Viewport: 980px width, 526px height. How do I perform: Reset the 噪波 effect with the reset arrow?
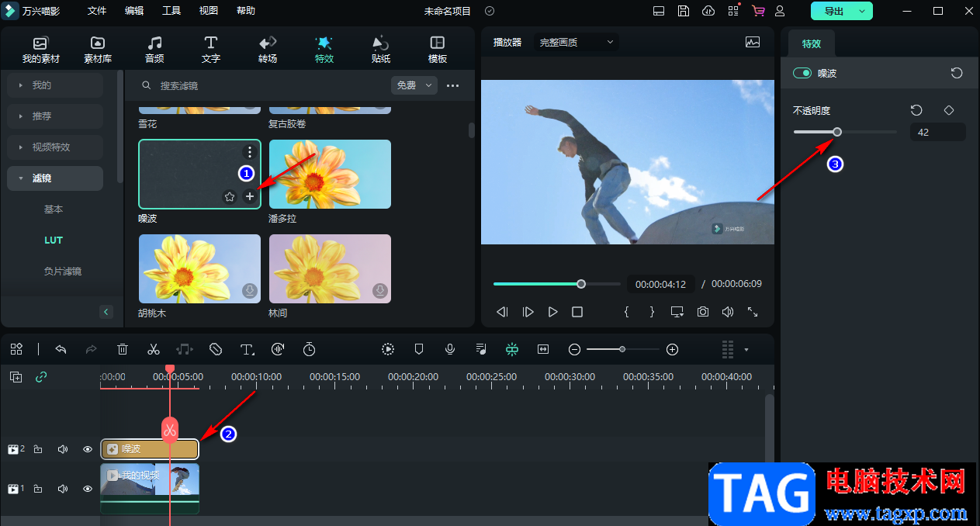point(957,73)
